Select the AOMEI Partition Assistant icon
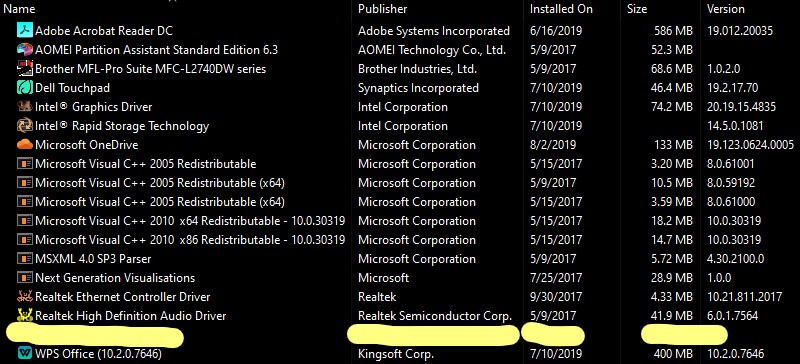The height and width of the screenshot is (364, 800). click(x=24, y=50)
